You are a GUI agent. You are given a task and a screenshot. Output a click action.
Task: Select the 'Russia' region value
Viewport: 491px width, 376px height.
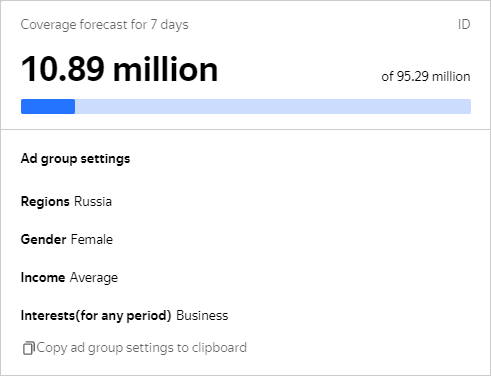click(93, 201)
